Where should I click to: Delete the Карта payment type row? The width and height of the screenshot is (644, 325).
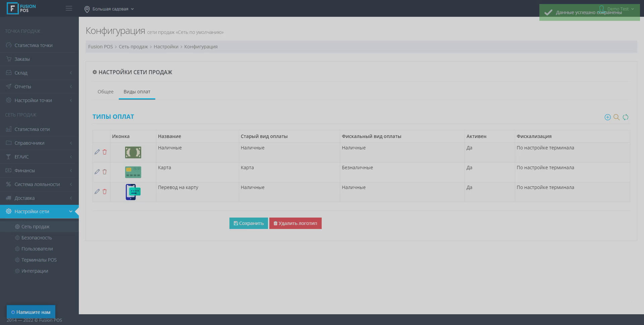[105, 172]
